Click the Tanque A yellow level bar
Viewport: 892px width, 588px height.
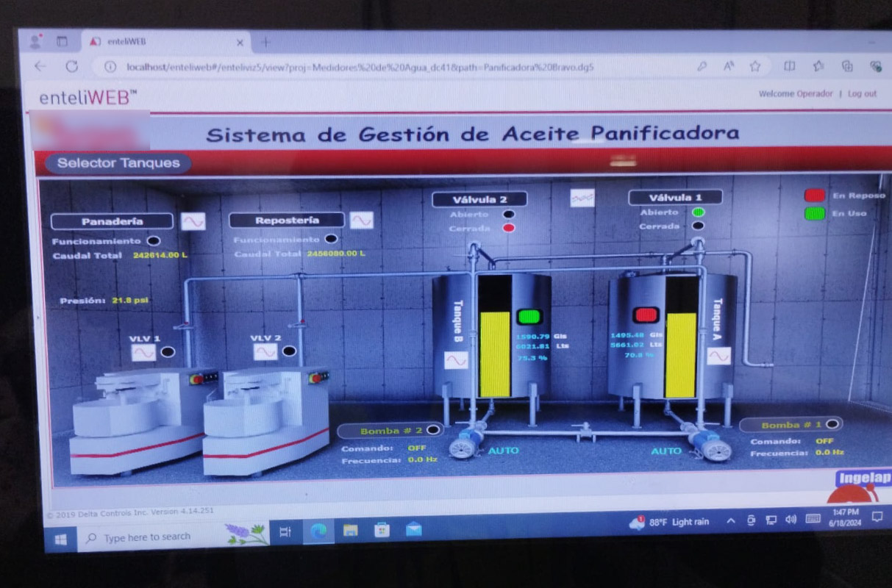click(x=681, y=356)
